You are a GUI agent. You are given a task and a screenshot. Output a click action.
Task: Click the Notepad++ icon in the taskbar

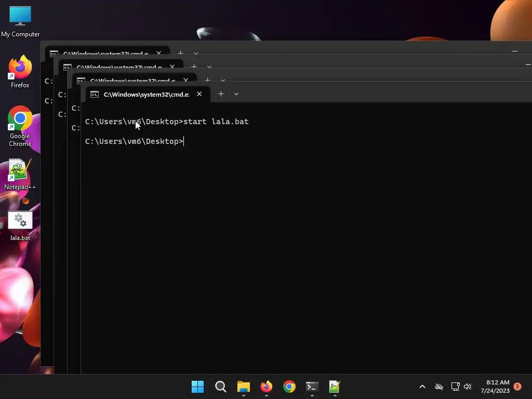(335, 387)
